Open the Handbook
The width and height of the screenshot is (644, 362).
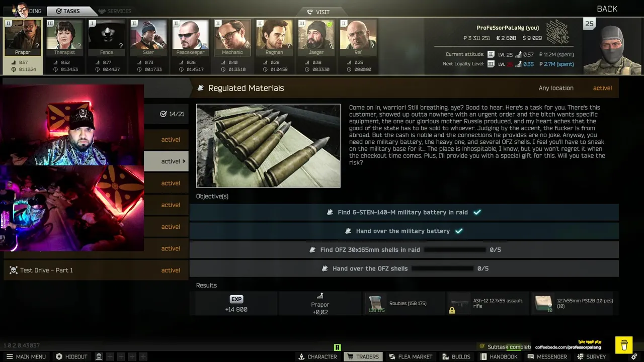coord(499,356)
